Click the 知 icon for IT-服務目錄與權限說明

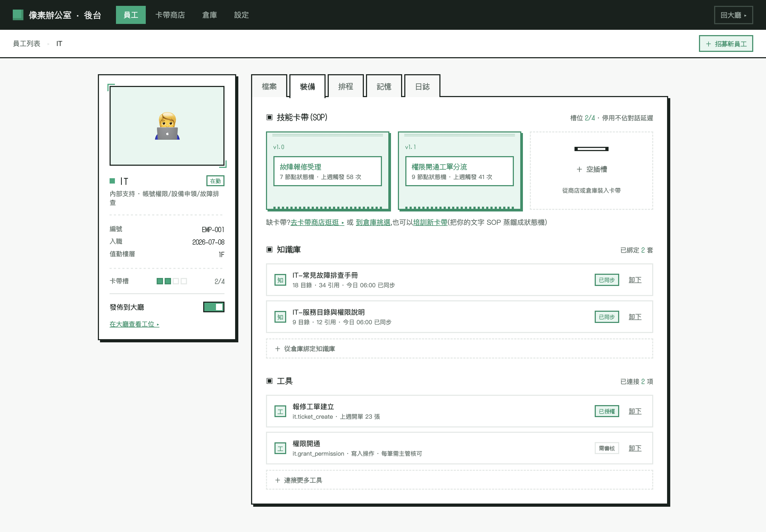coord(280,317)
